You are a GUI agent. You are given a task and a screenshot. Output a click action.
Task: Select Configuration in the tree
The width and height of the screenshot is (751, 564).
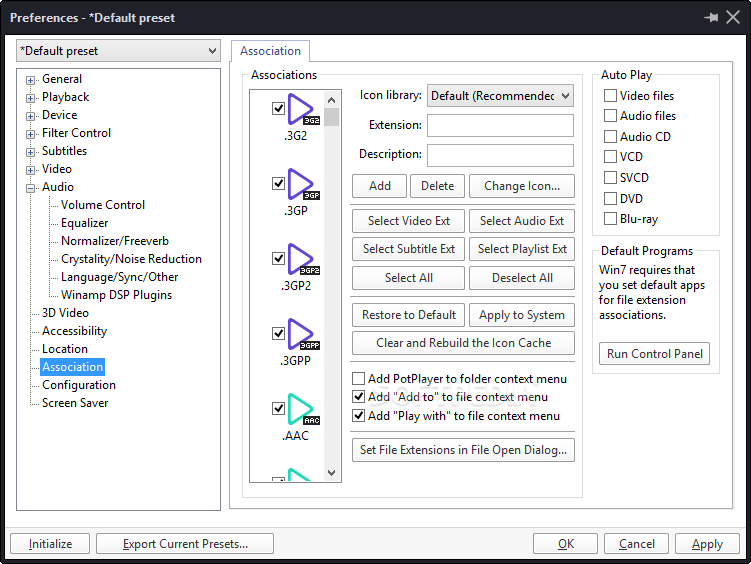pos(79,385)
